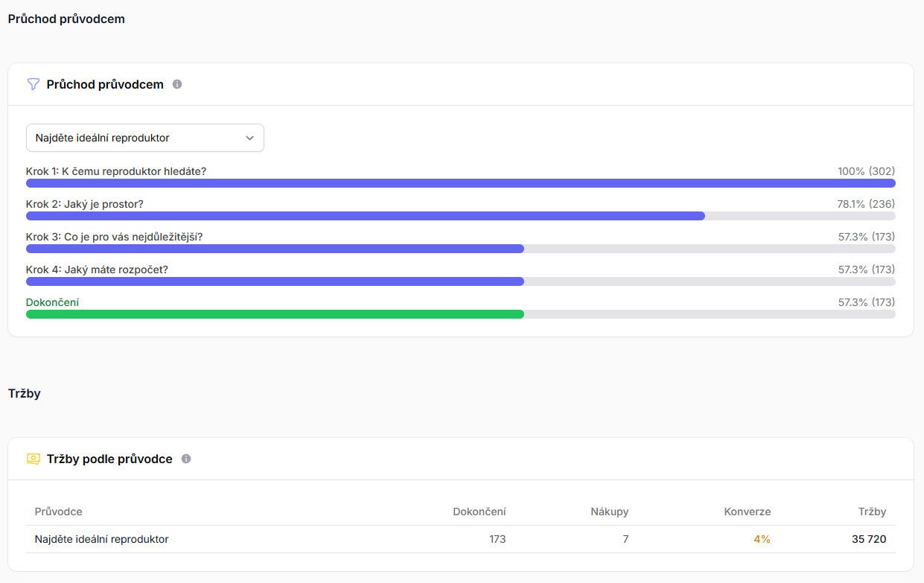Click the purchases value 7
The image size is (924, 583).
coord(625,539)
